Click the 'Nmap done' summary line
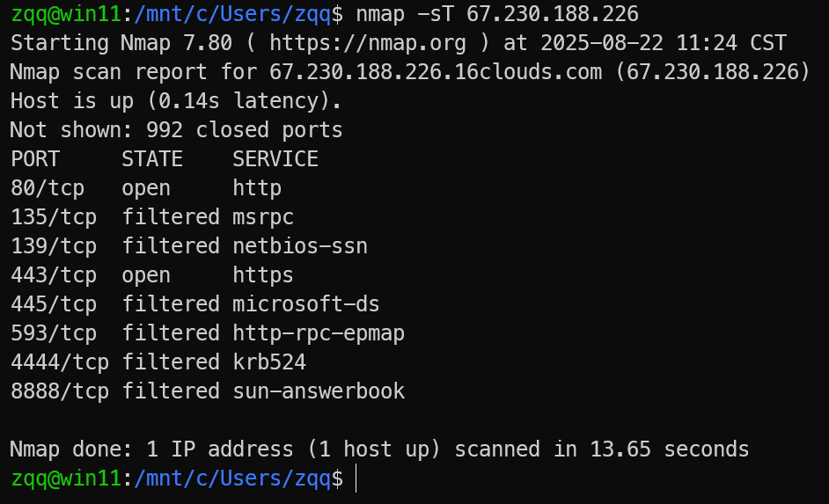 pos(379,449)
